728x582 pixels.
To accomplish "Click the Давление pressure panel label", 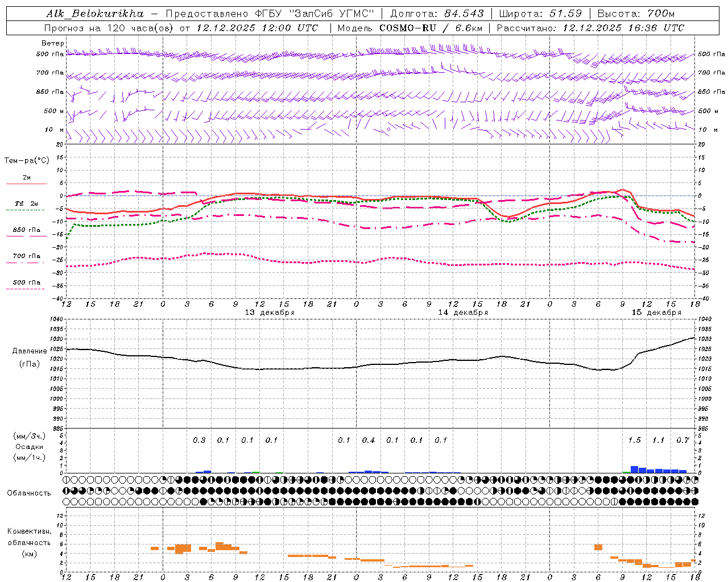I will pos(30,351).
